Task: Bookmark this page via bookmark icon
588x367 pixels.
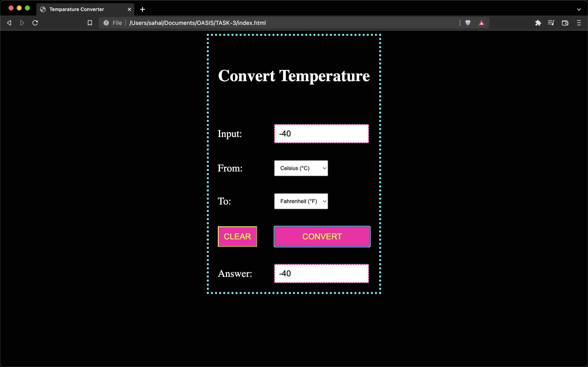Action: coord(90,23)
